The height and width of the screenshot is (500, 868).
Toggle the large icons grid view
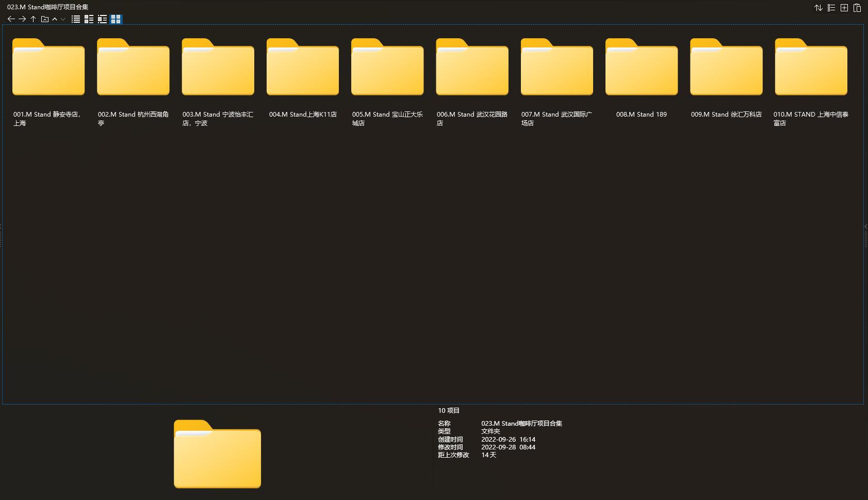pyautogui.click(x=116, y=19)
